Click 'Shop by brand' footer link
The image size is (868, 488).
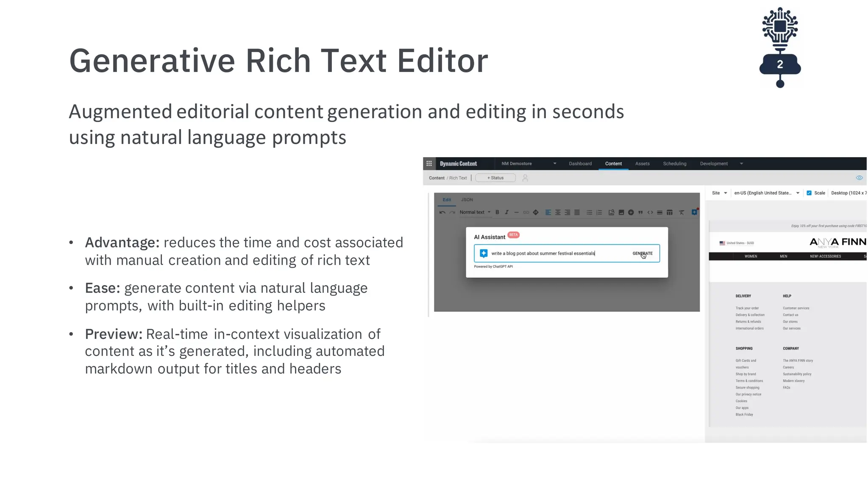746,374
